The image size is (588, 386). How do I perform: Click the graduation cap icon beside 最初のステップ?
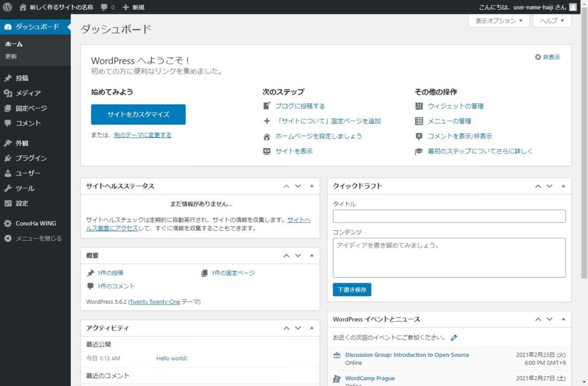[419, 151]
